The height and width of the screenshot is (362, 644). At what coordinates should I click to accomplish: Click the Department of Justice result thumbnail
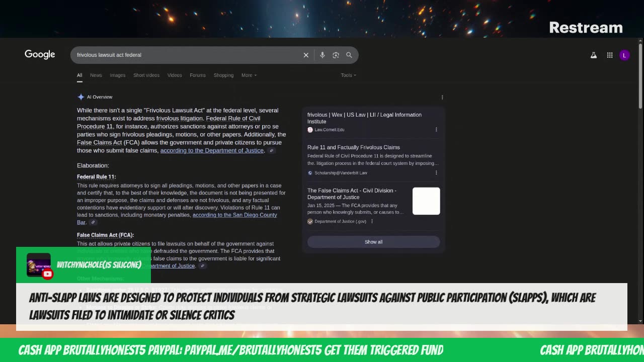tap(426, 201)
